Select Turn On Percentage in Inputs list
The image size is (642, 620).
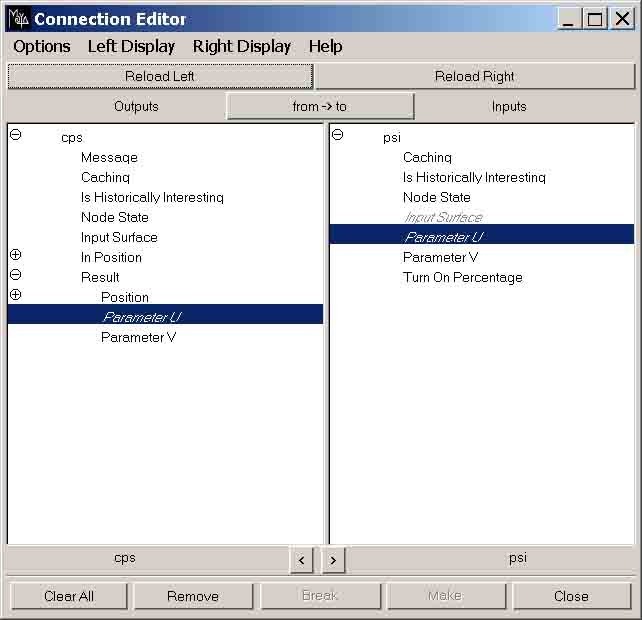click(x=462, y=277)
